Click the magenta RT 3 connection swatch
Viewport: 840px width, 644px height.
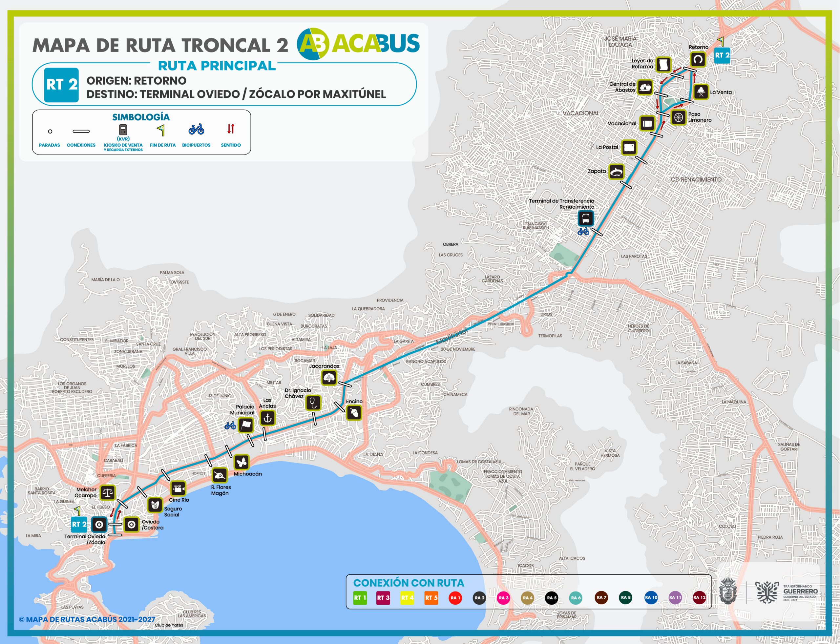coord(383,598)
